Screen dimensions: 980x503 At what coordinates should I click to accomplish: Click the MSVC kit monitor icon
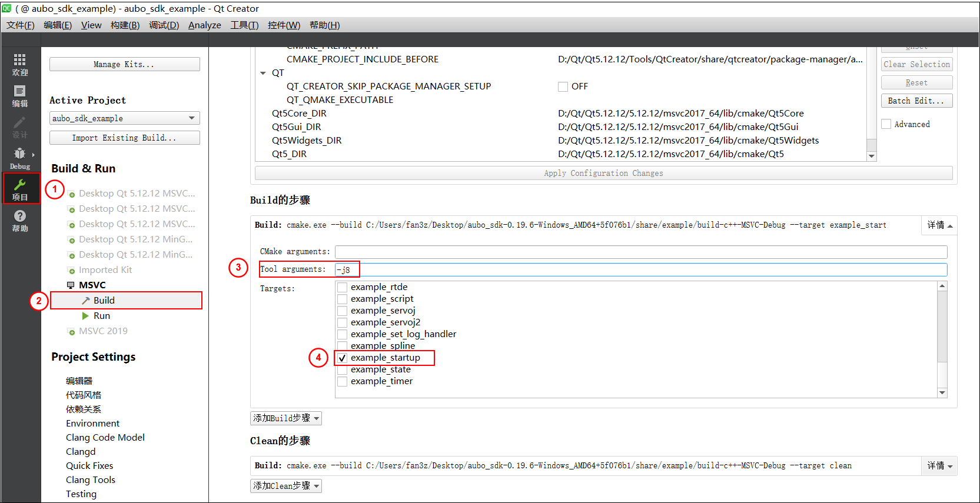click(x=71, y=285)
